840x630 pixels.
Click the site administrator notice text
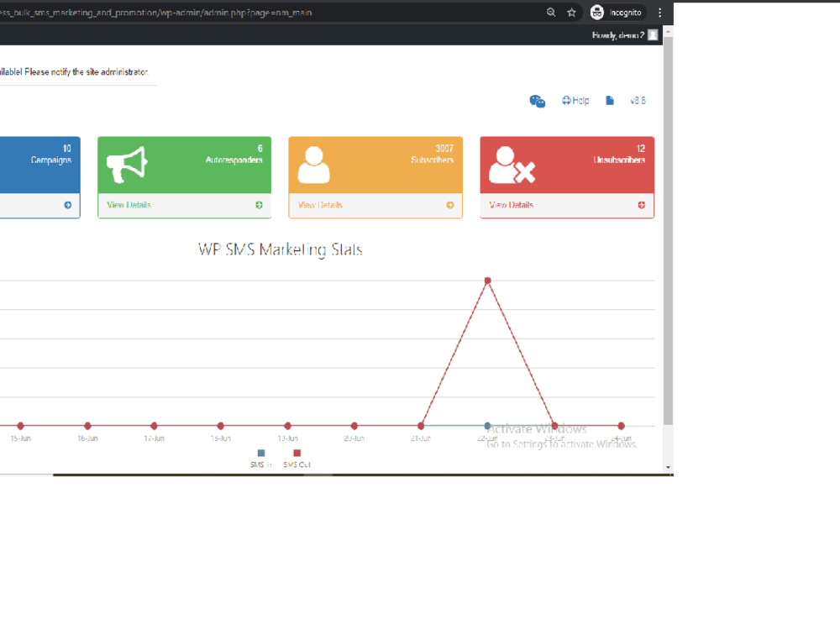[74, 71]
